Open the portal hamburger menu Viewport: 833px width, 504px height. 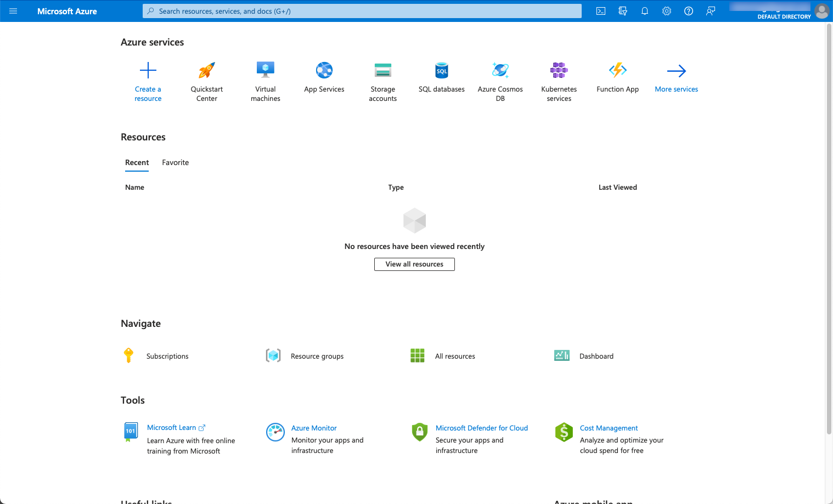pyautogui.click(x=13, y=11)
